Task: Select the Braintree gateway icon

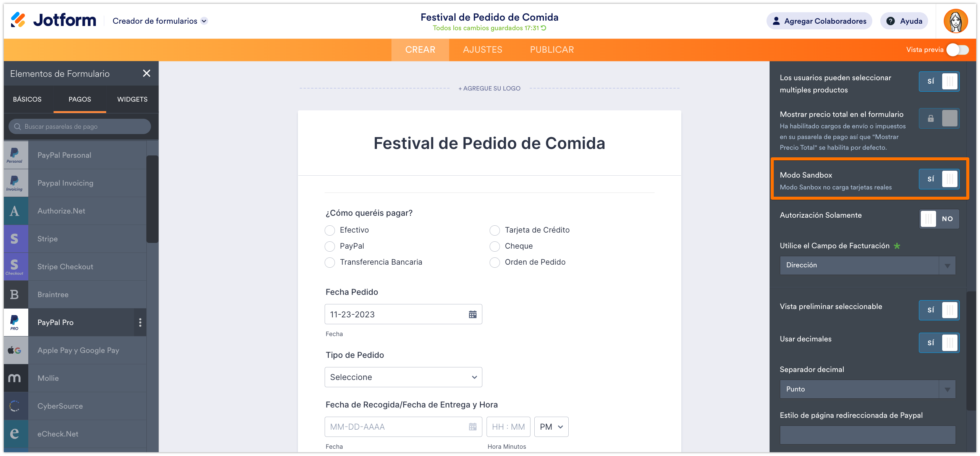Action: click(x=15, y=294)
